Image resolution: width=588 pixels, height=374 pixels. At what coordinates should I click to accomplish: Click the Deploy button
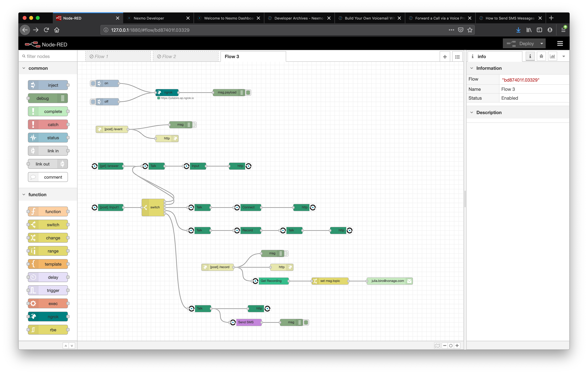click(x=520, y=44)
